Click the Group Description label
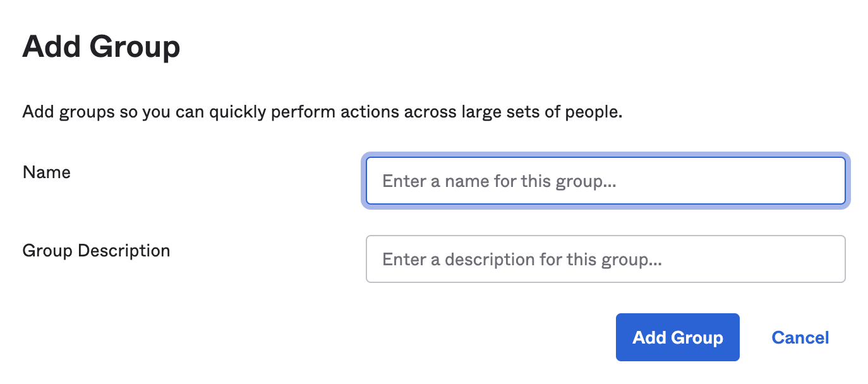This screenshot has height=384, width=868. tap(96, 251)
